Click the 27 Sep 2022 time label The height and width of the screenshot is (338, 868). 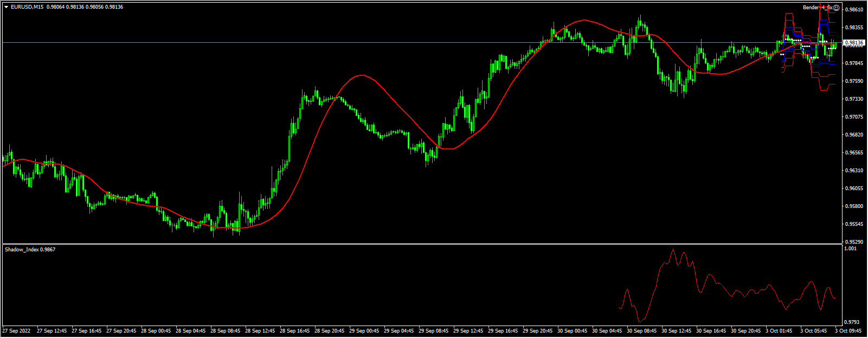(16, 330)
